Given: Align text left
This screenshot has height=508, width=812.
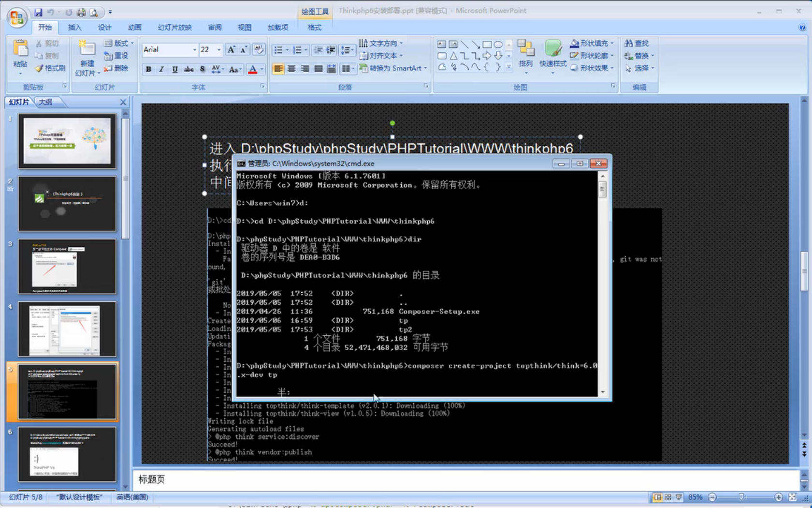Looking at the screenshot, I should coord(278,69).
